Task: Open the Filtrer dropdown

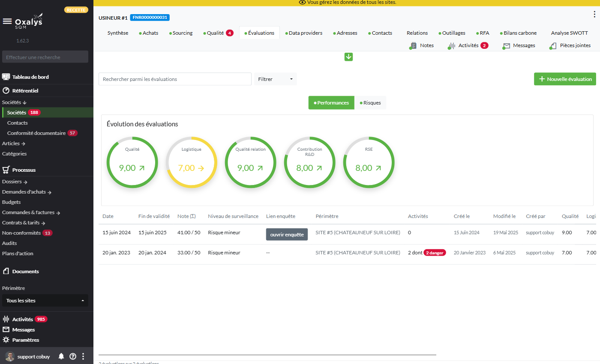Action: click(x=275, y=79)
